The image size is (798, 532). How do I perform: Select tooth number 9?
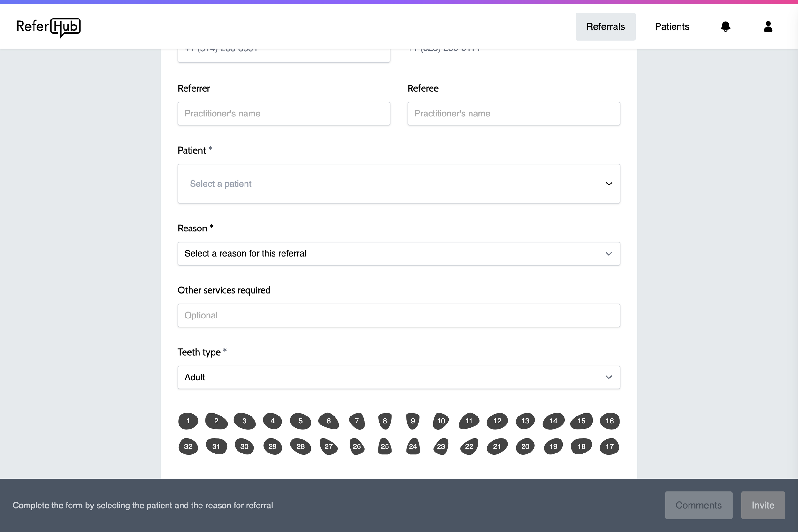pos(413,421)
